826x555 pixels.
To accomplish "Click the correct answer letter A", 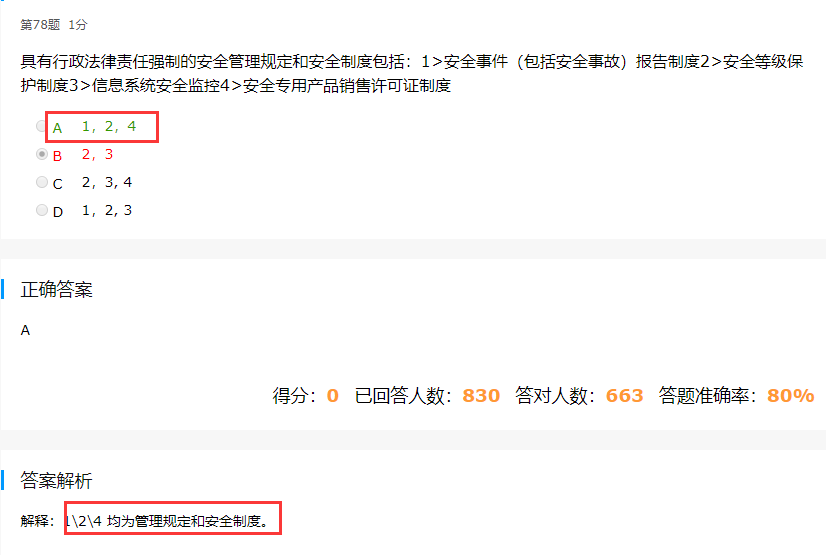I will [25, 330].
